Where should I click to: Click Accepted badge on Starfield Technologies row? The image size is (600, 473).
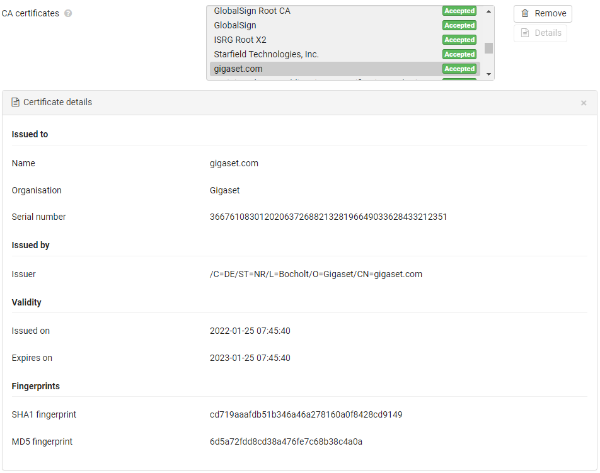[x=459, y=54]
